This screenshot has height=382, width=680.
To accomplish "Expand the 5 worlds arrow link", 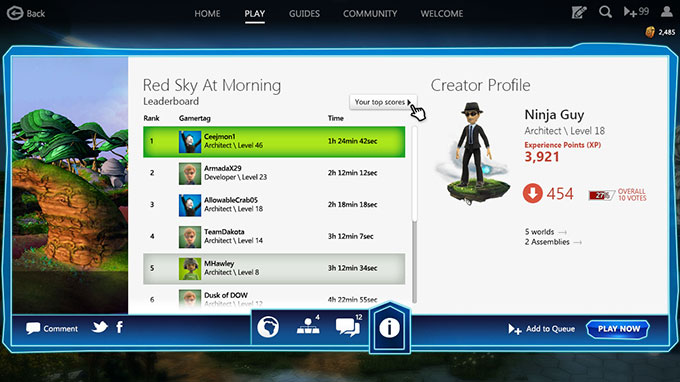I will [x=546, y=232].
